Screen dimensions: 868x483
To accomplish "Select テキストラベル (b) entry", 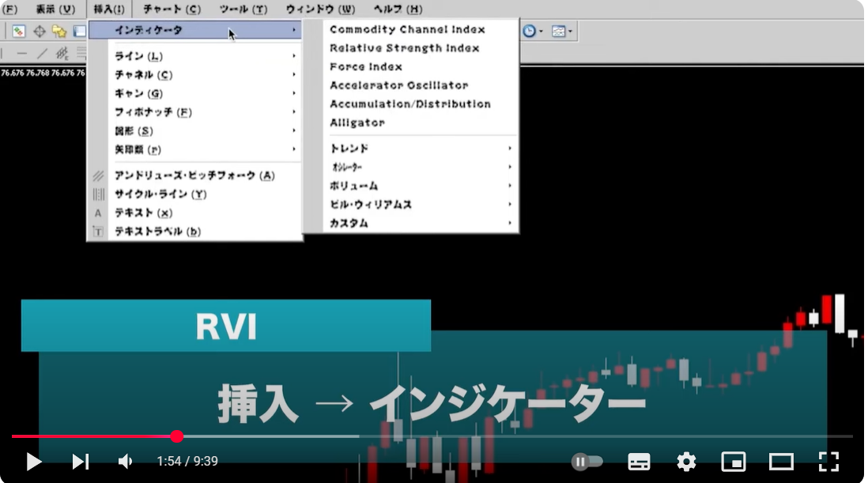I will point(195,232).
